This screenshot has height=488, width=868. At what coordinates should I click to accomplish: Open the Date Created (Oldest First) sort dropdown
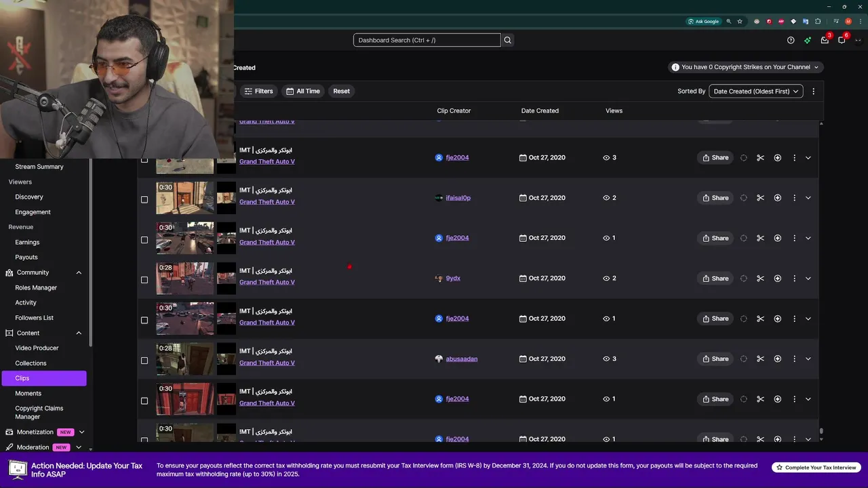click(755, 91)
